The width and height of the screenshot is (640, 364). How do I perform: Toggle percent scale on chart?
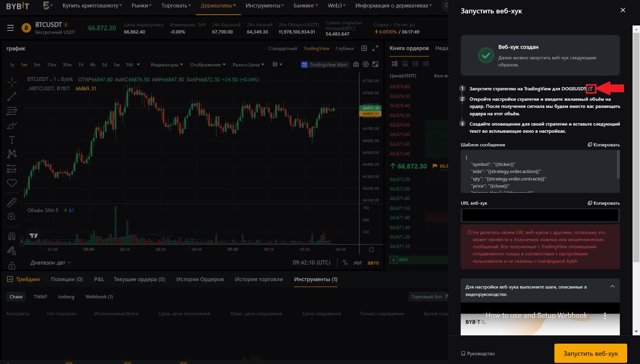click(x=345, y=263)
